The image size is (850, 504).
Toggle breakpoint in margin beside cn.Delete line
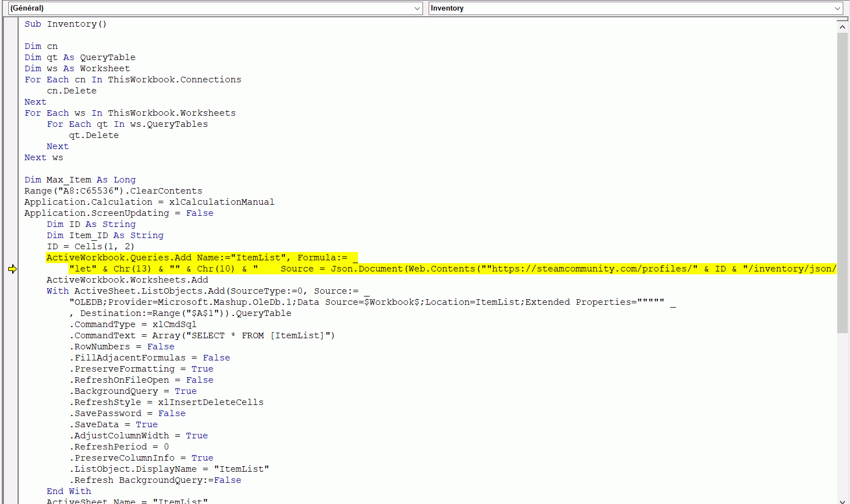click(x=11, y=91)
